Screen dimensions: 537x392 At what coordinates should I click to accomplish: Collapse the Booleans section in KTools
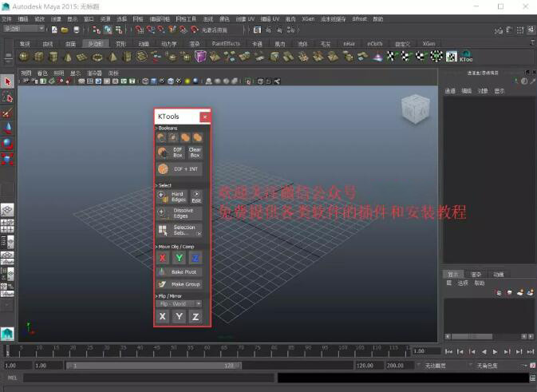pos(167,129)
